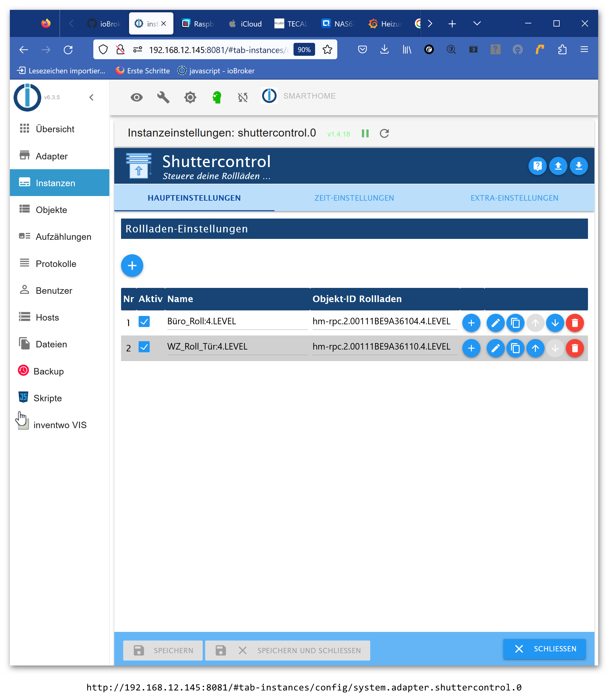
Task: Open Skripte in the sidebar
Action: [60, 398]
